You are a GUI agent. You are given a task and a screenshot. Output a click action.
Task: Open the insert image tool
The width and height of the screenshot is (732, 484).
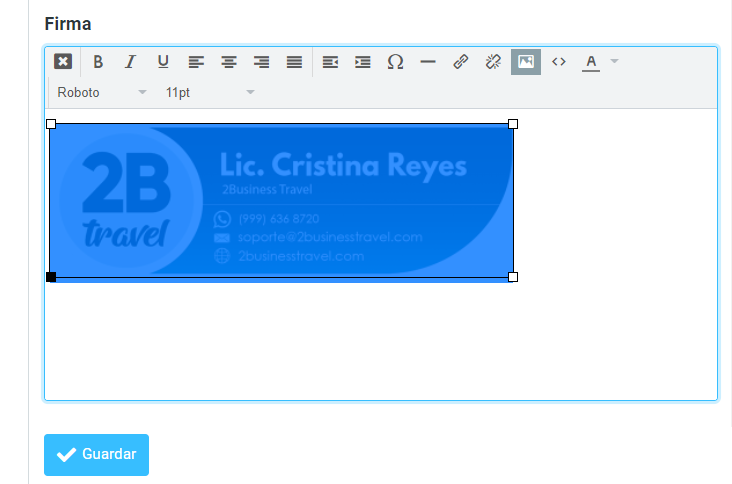pyautogui.click(x=526, y=62)
